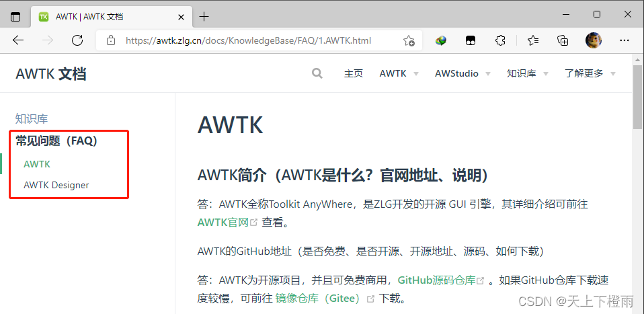Viewport: 644px width, 314px height.
Task: Click the AWTK tab favicon
Action: click(x=43, y=16)
